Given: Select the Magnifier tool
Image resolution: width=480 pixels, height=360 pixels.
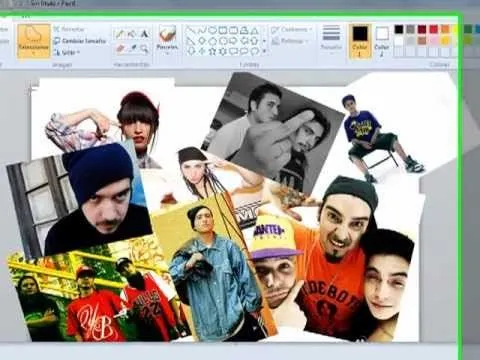Looking at the screenshot, I should click(144, 49).
